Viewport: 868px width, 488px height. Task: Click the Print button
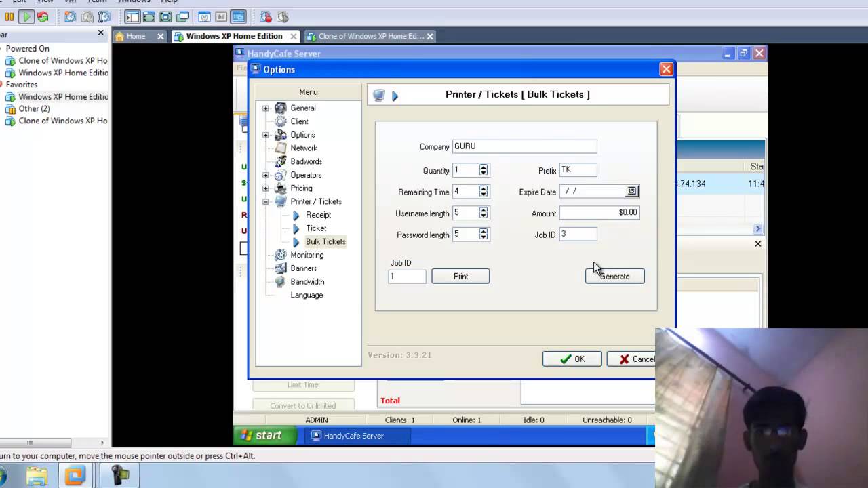coord(460,276)
